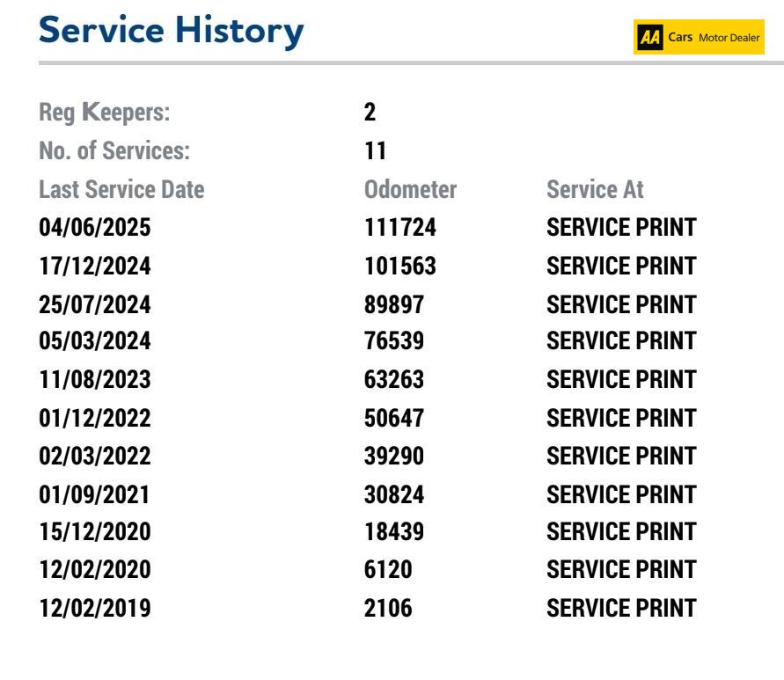Click the registered keepers count value 2
Screen dimensions: 784x680
(370, 113)
